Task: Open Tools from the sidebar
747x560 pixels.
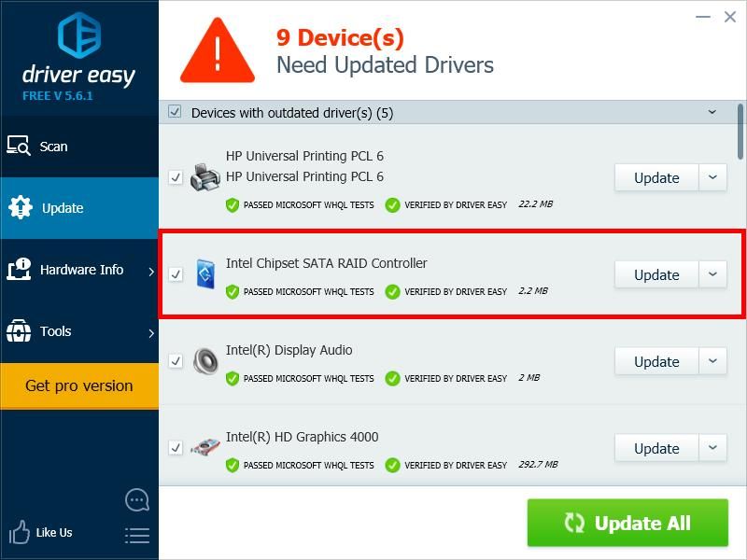Action: [79, 331]
